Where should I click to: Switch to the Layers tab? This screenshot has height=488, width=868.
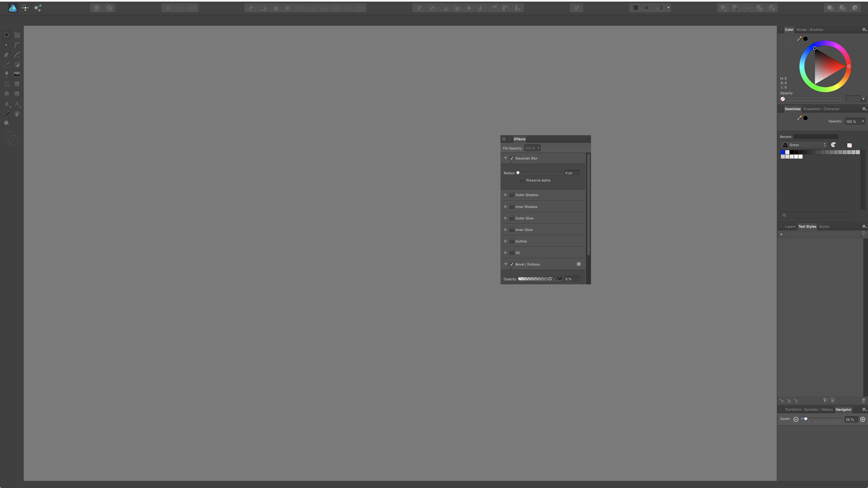tap(790, 227)
